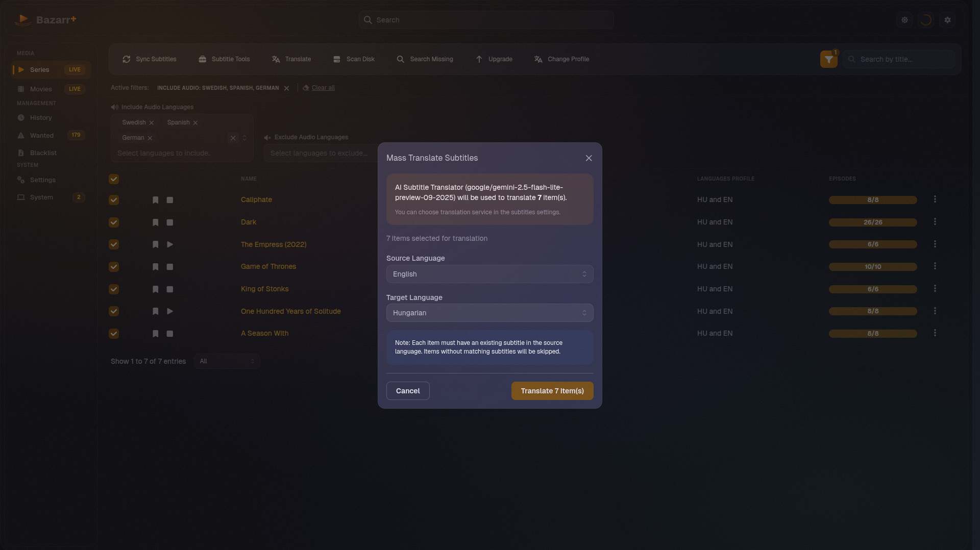980x550 pixels.
Task: Click the stop icon beside King of Stonks
Action: pos(169,289)
